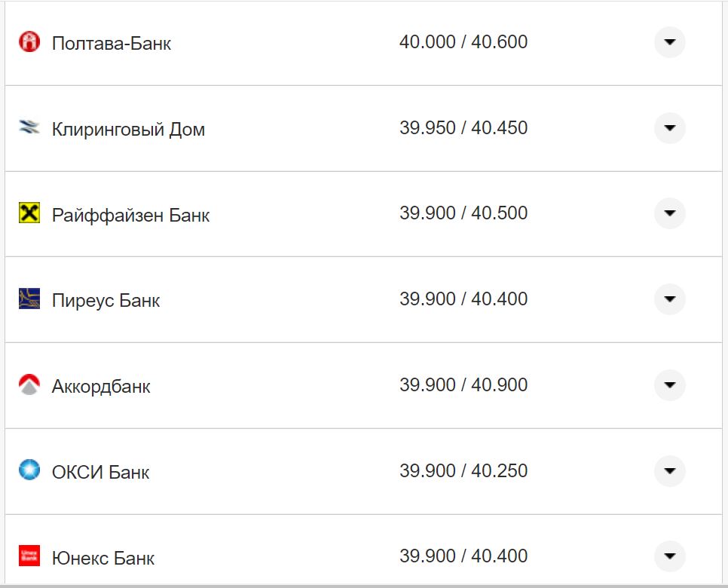Expand Райффайзен Банк rate details

tap(669, 213)
